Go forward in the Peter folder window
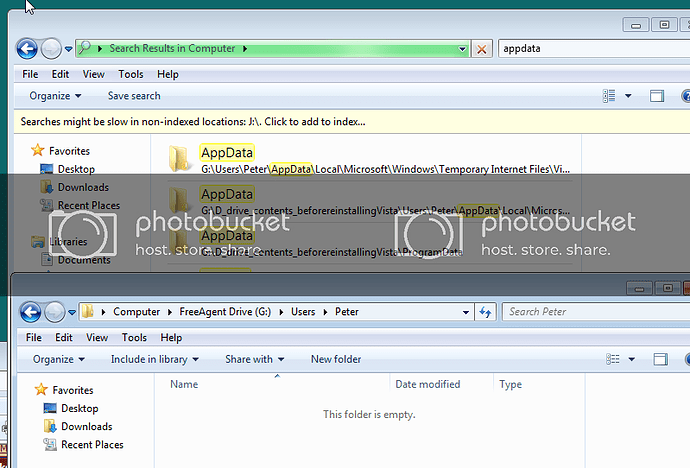690x468 pixels. tap(55, 313)
